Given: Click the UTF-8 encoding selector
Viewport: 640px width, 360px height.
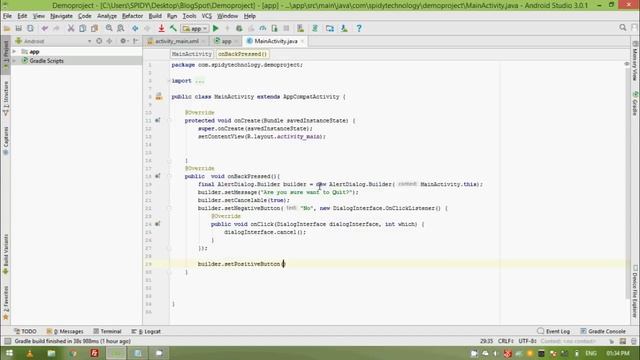Looking at the screenshot, I should (527, 341).
